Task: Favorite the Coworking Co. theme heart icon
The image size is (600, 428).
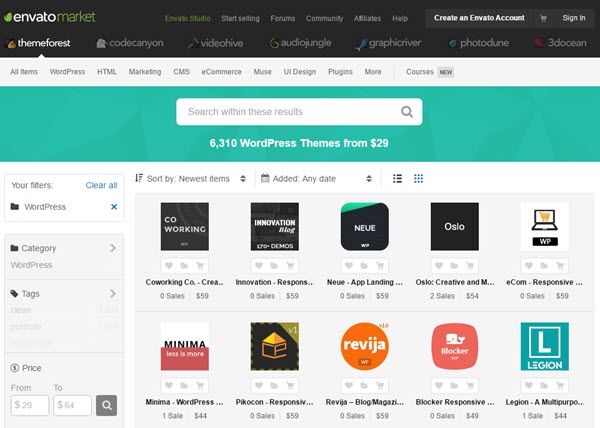Action: (x=169, y=265)
